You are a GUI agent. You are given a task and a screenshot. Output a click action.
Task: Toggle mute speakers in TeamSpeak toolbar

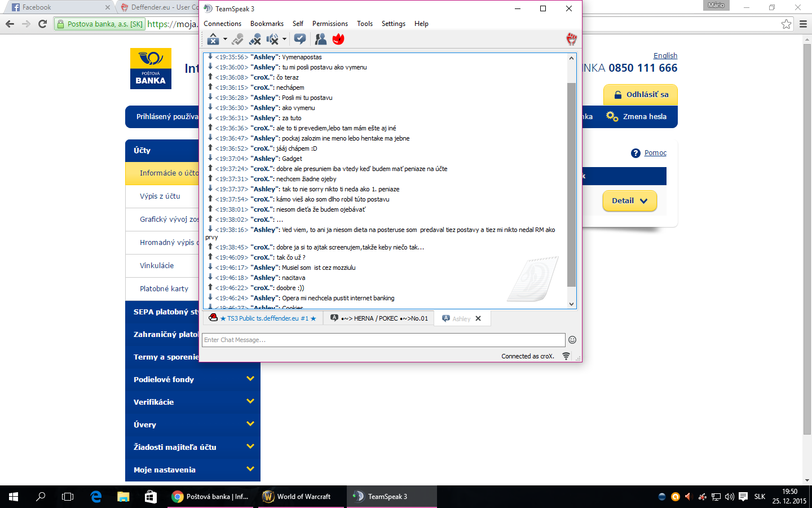272,39
